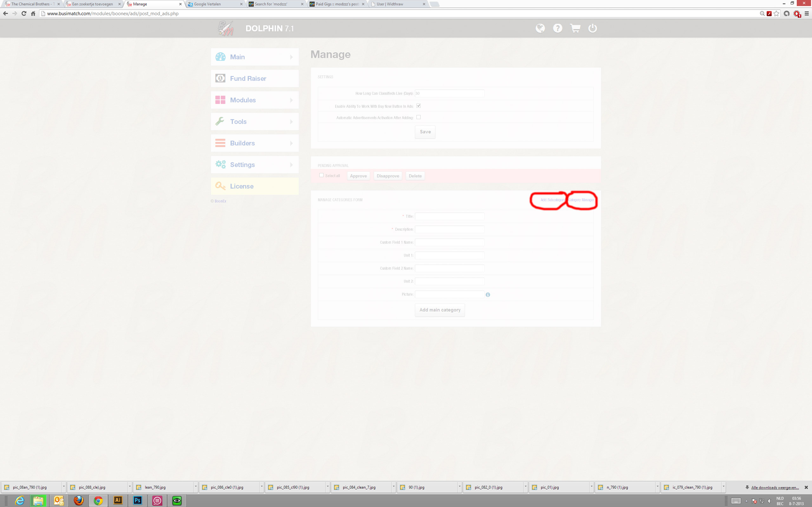Image resolution: width=812 pixels, height=507 pixels.
Task: Open Illustrator from the taskbar
Action: click(118, 500)
